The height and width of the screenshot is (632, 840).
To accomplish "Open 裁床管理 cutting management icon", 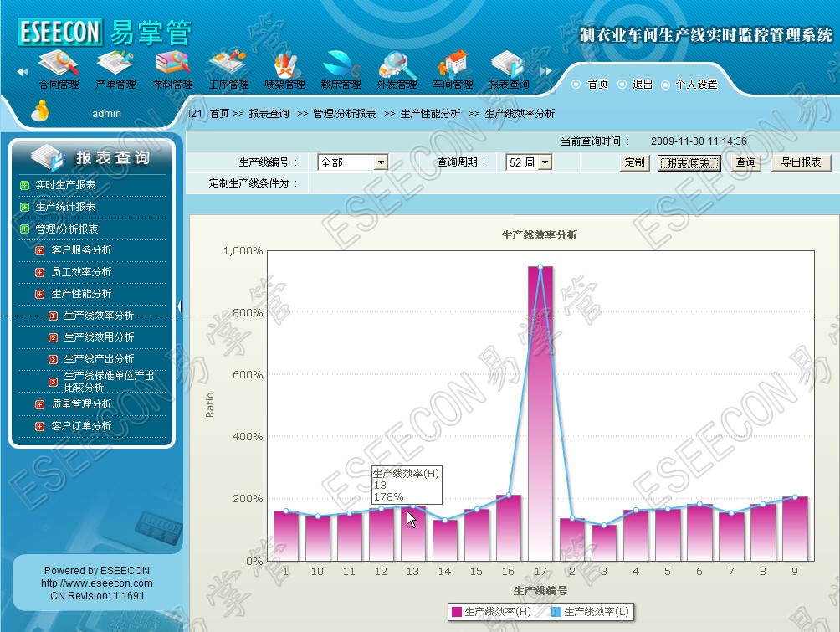I will point(341,66).
